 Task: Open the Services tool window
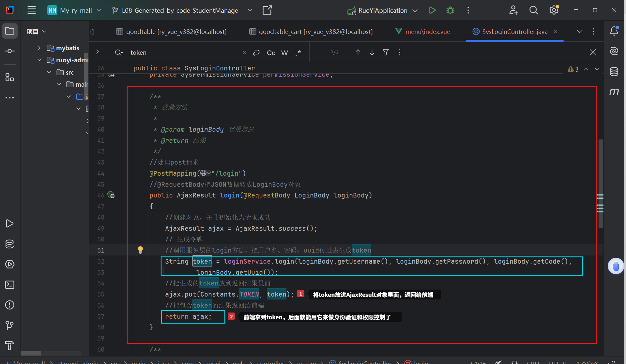(x=10, y=264)
